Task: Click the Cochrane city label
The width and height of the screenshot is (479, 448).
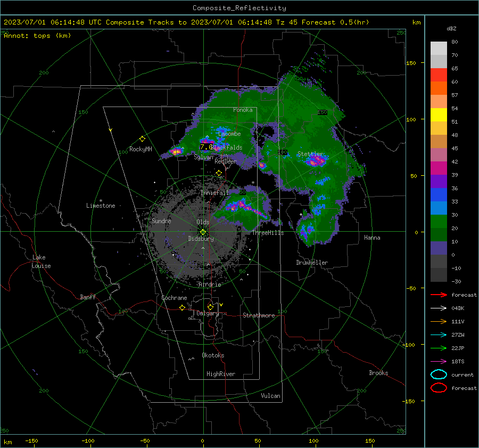Action: (x=174, y=298)
